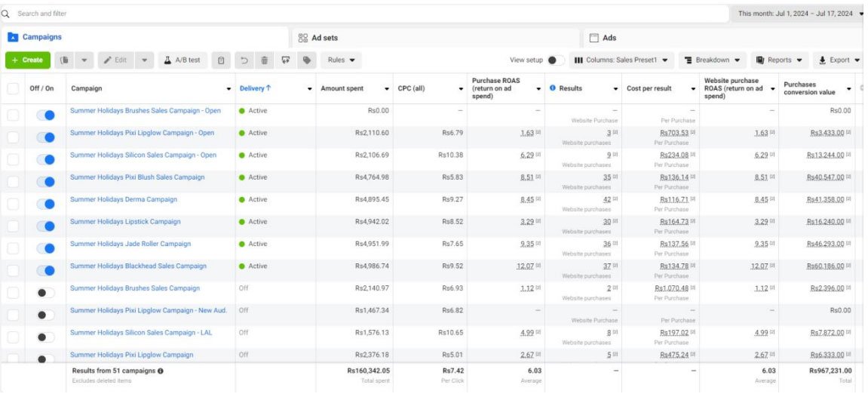Viewport: 868px width, 394px height.
Task: Open Summer Holidays Pixi Blush Sales Campaign link
Action: (137, 177)
